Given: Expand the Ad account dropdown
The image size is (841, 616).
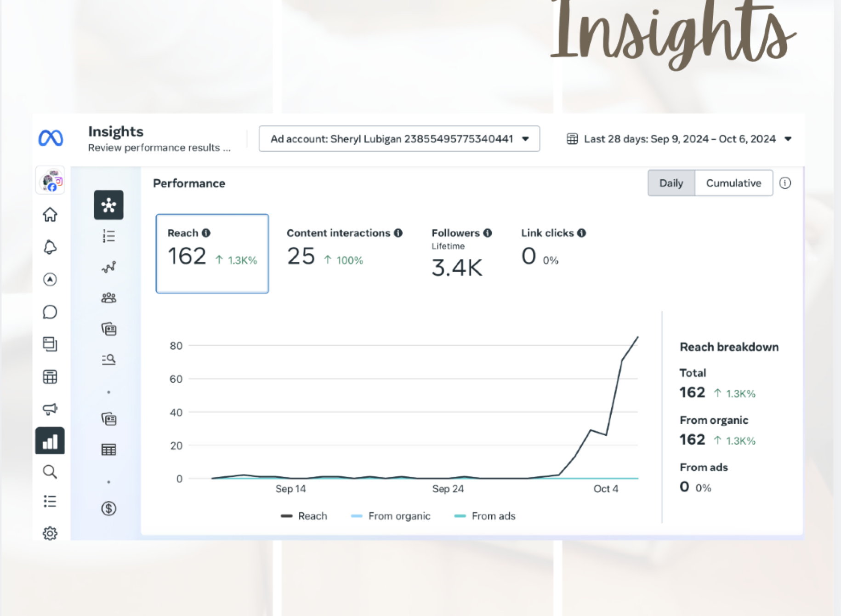Looking at the screenshot, I should tap(399, 139).
